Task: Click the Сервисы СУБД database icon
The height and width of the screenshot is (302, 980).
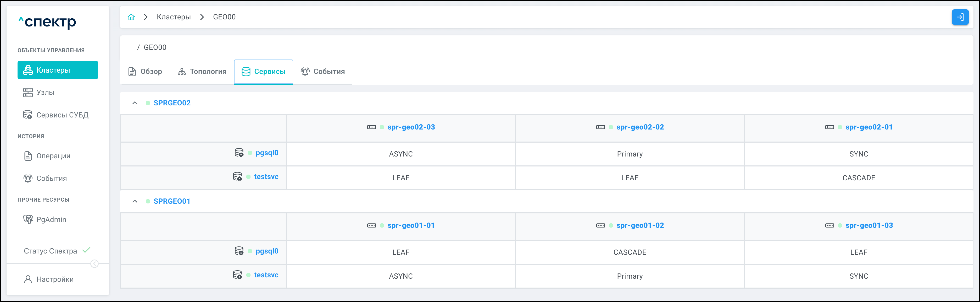Action: 28,115
